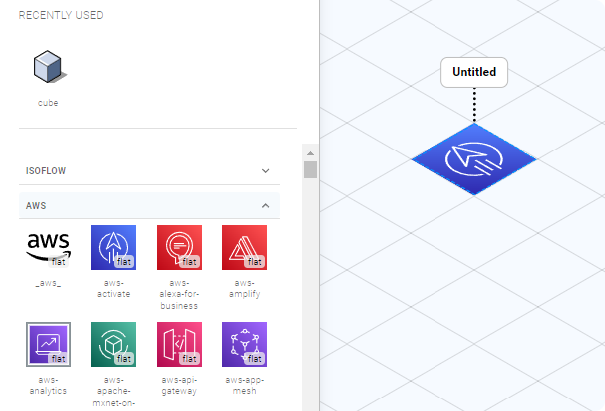Pick the _aws_ logo icon
Image resolution: width=605 pixels, height=411 pixels.
pos(48,247)
